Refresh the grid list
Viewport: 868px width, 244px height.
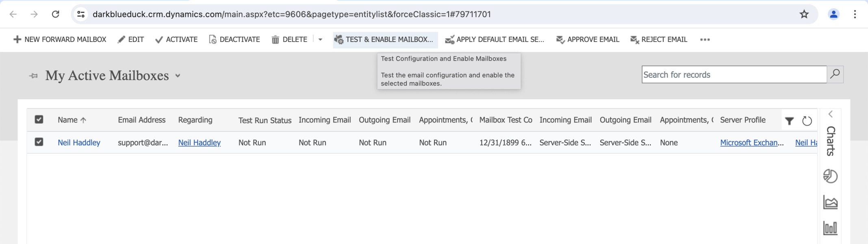coord(807,121)
